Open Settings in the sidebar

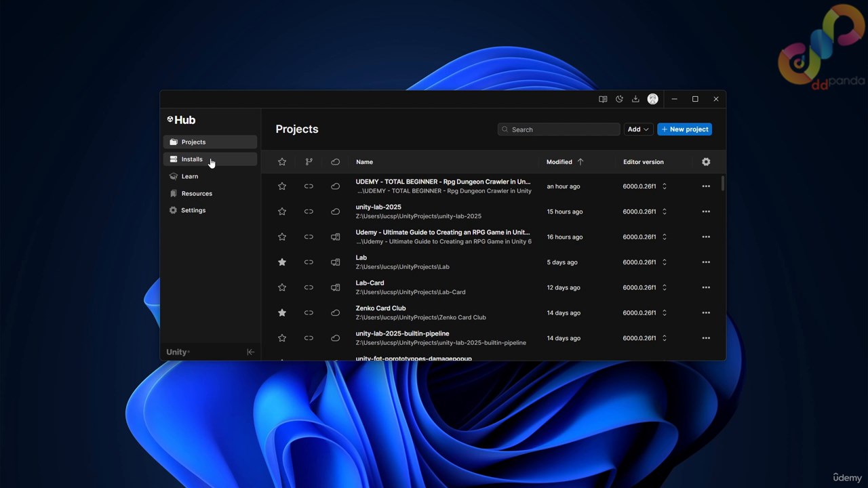[210, 210]
